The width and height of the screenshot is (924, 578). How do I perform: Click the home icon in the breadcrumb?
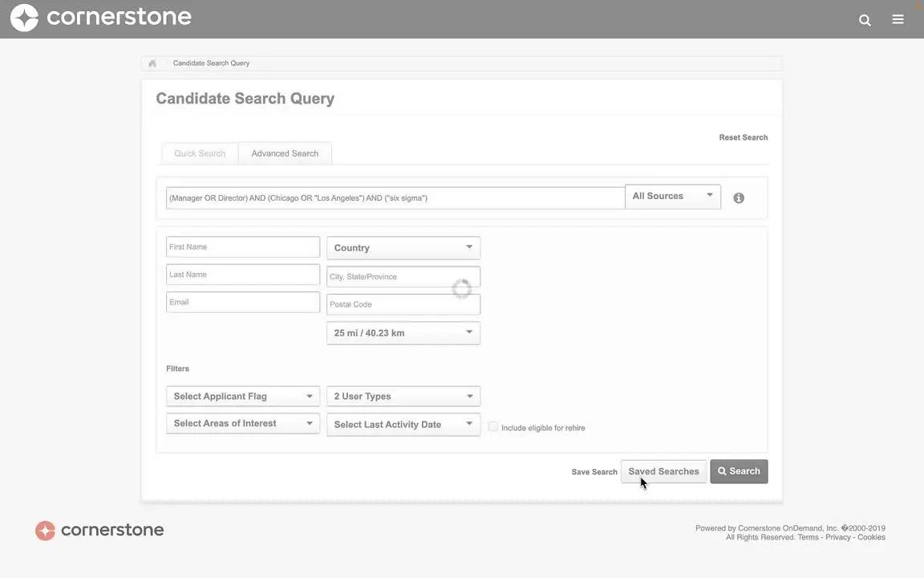click(x=152, y=62)
